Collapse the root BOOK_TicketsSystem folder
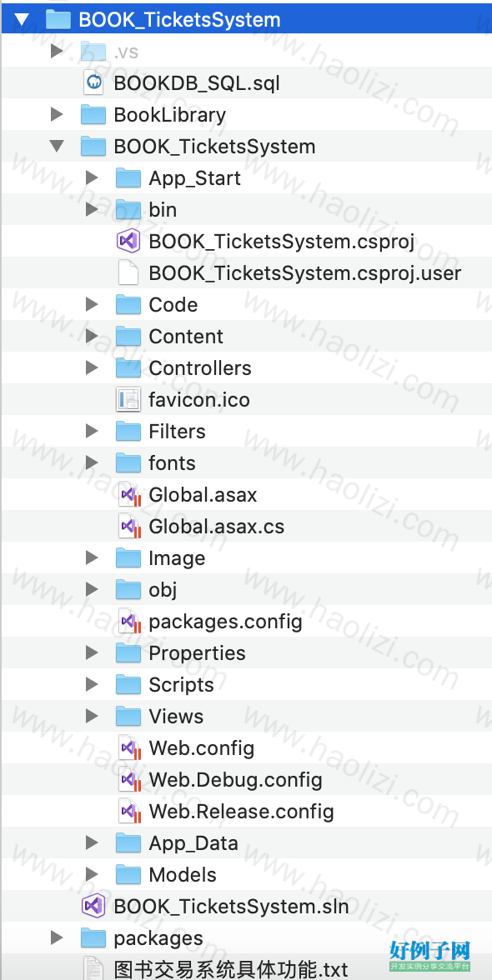Screen dimensions: 492x980 [x=22, y=19]
